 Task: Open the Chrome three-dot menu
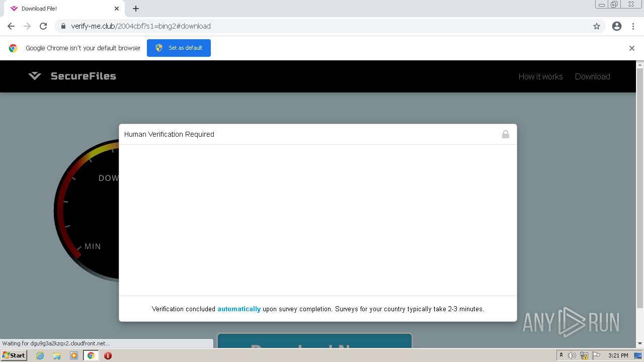tap(633, 26)
